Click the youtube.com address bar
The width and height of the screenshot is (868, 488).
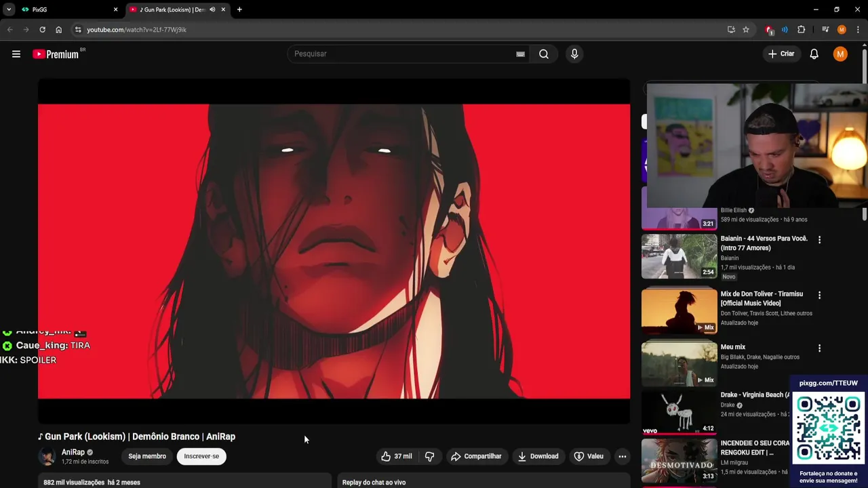(400, 30)
